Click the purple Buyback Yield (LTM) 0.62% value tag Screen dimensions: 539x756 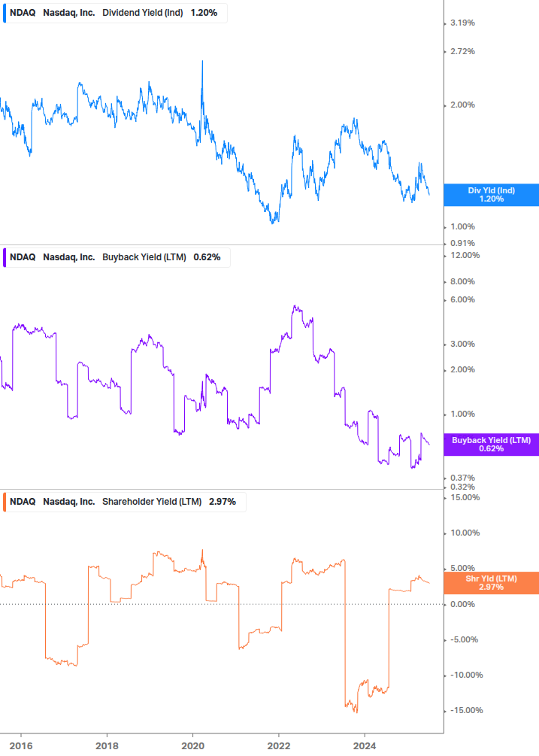point(492,445)
